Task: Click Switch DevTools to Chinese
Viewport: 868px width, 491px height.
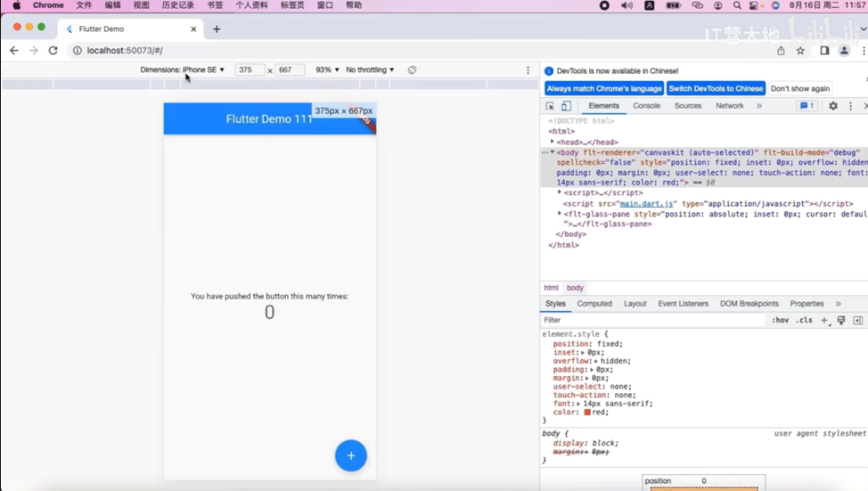Action: point(716,88)
